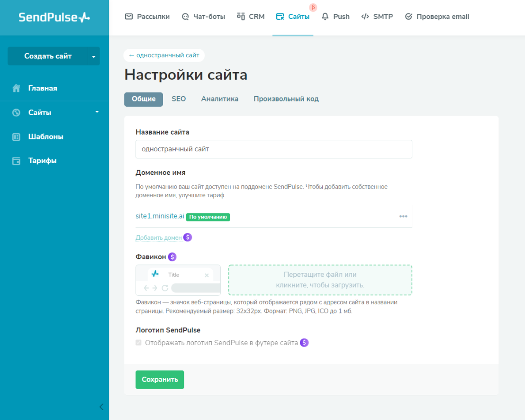Viewport: 525px width, 420px height.
Task: Click the paid-feature badge next to Добавить домен
Action: click(x=188, y=237)
